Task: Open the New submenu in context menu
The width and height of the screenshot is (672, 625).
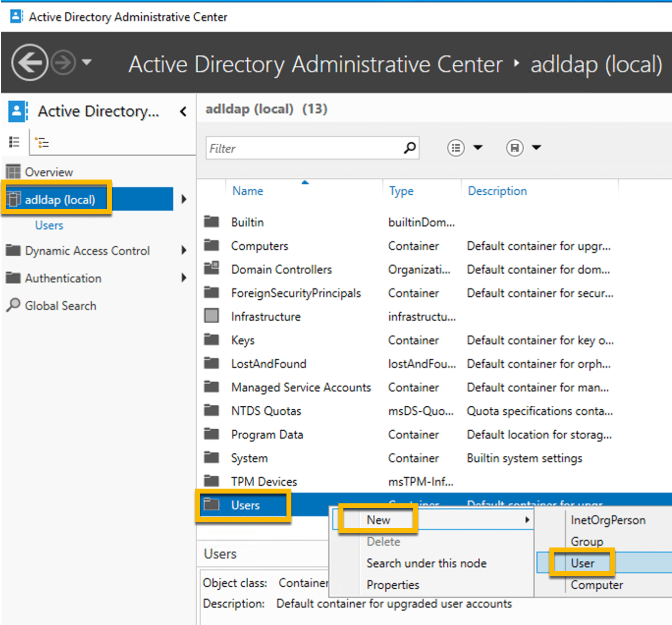Action: (x=433, y=520)
